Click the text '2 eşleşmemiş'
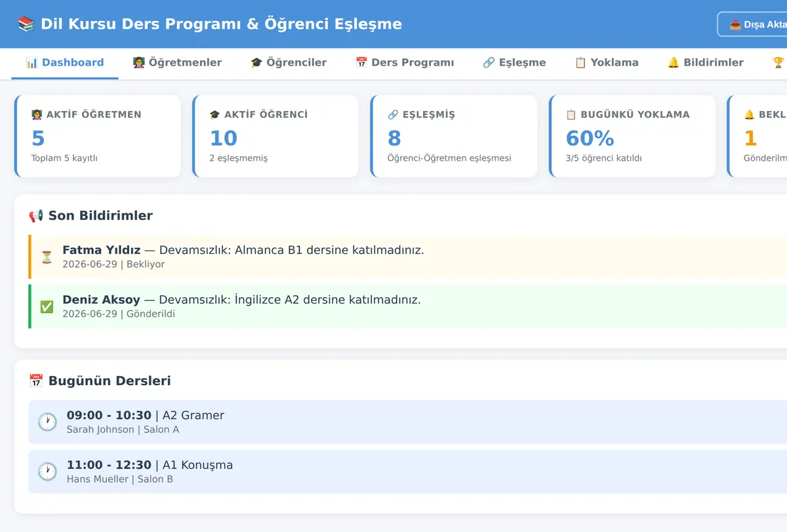The height and width of the screenshot is (532, 787). tap(239, 158)
